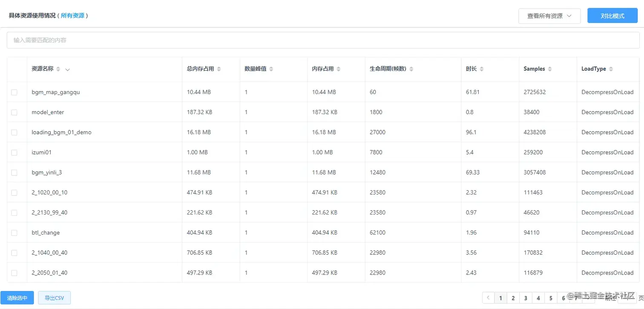Image resolution: width=644 pixels, height=309 pixels.
Task: Select the bgm_map_gangqu row checkbox
Action: pos(14,92)
